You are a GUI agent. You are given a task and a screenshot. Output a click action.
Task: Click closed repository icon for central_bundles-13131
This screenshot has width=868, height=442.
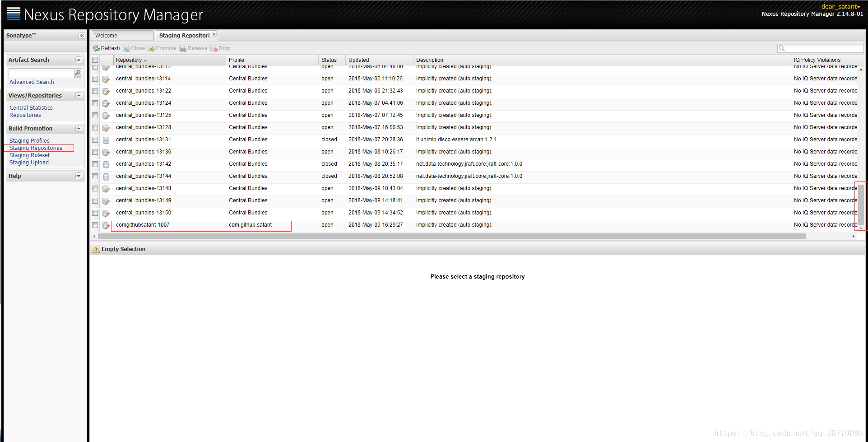click(106, 140)
